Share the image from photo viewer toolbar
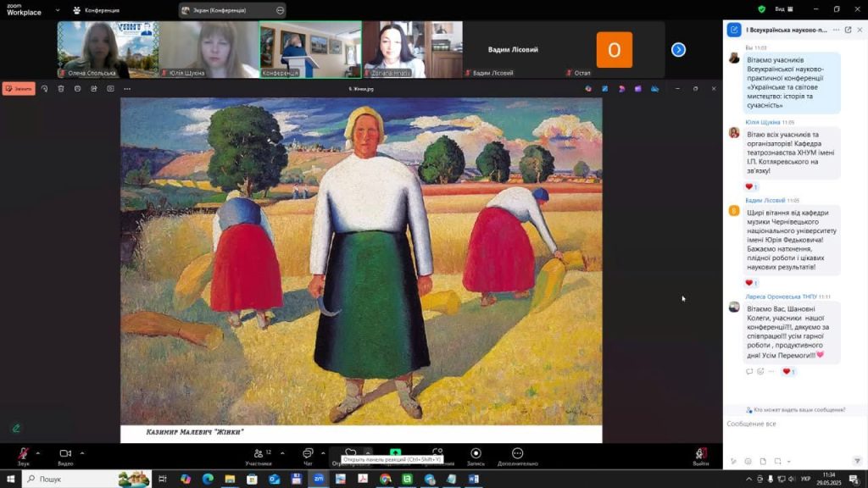Image resolution: width=868 pixels, height=488 pixels. tap(94, 88)
